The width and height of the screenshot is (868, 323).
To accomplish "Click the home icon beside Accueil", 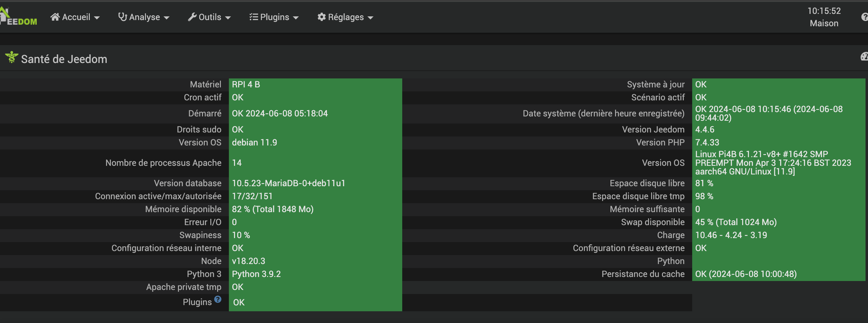I will [55, 17].
